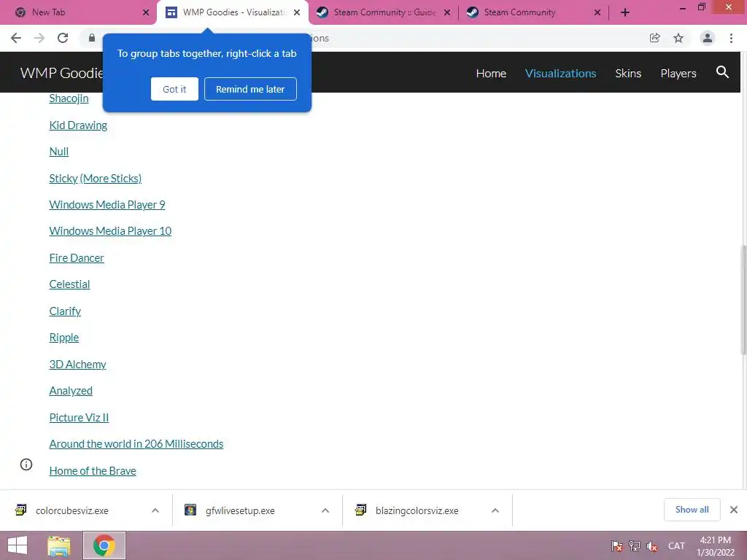
Task: Open the site search magnifier
Action: point(722,72)
